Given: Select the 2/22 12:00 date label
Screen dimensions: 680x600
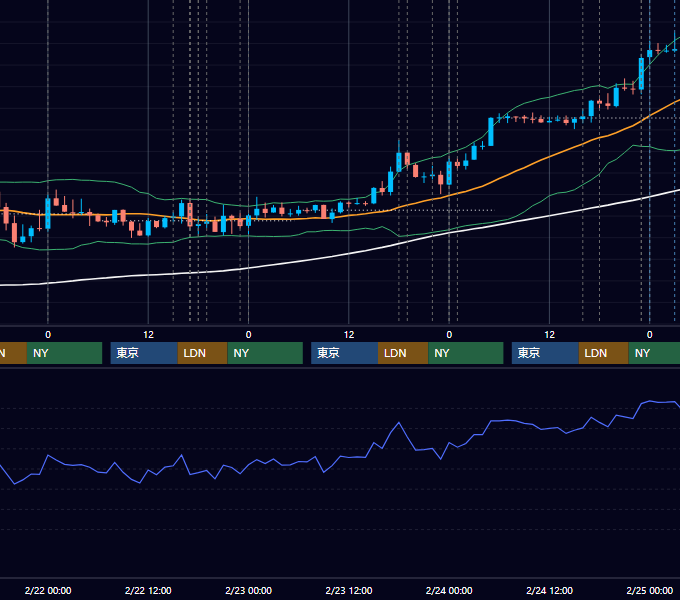Looking at the screenshot, I should coord(148,590).
